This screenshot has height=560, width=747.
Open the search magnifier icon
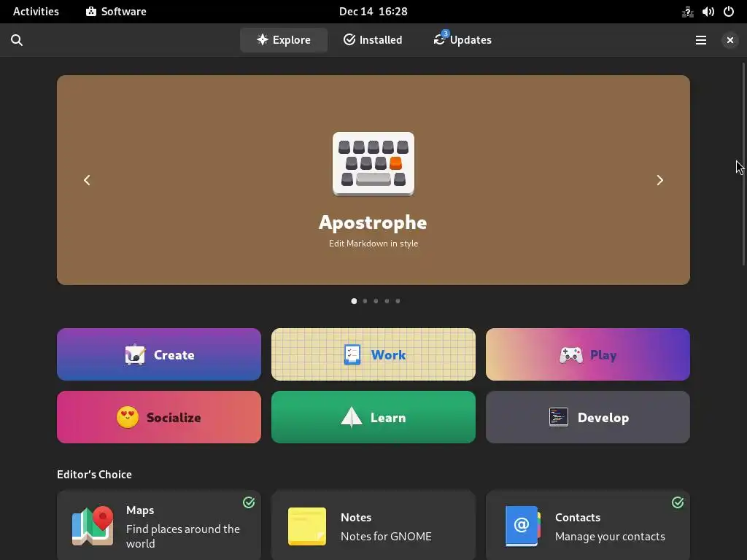(x=17, y=40)
